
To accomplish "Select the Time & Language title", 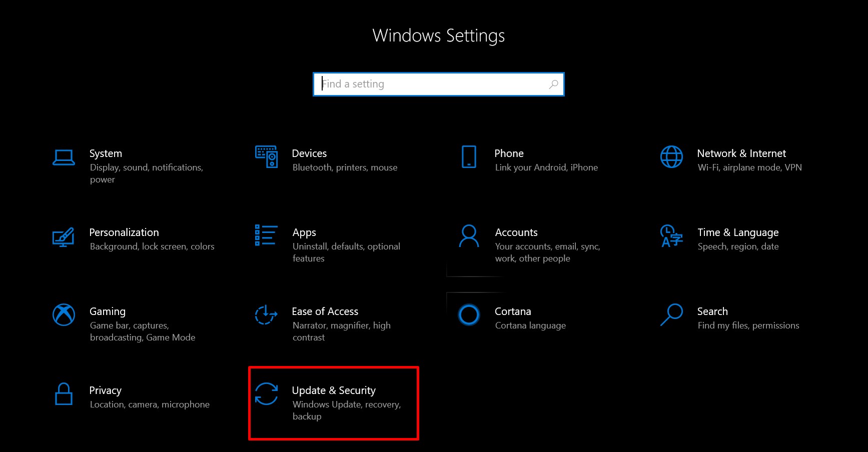I will pos(738,233).
